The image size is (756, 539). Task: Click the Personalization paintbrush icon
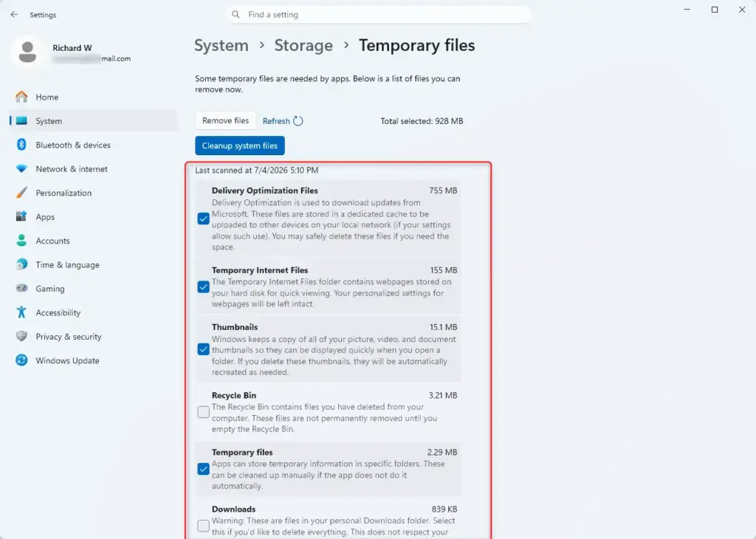pos(21,193)
